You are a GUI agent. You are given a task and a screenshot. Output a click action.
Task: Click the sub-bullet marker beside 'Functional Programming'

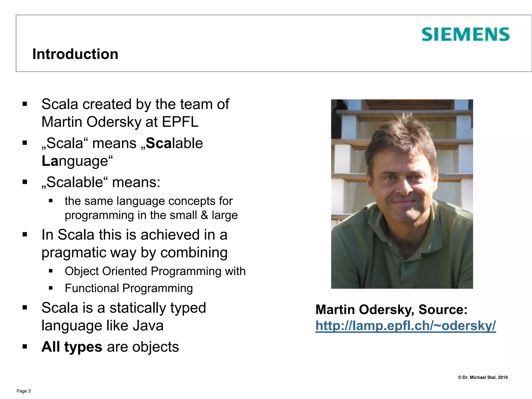pos(51,288)
